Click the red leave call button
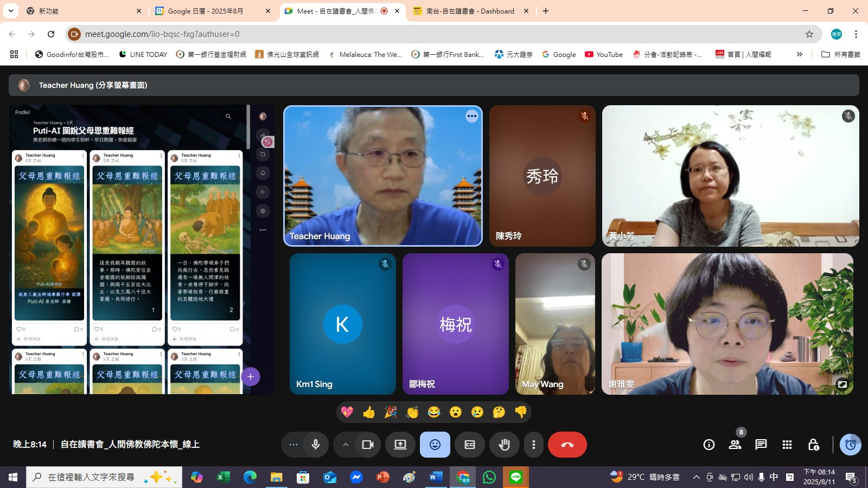Image resolution: width=868 pixels, height=488 pixels. tap(567, 445)
